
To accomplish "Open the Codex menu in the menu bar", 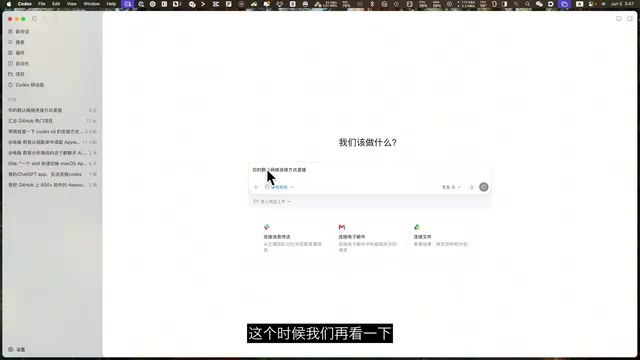I will (x=24, y=4).
